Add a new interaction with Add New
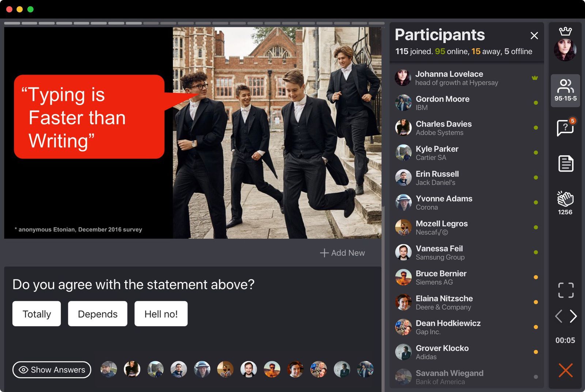The image size is (585, 392). point(343,253)
